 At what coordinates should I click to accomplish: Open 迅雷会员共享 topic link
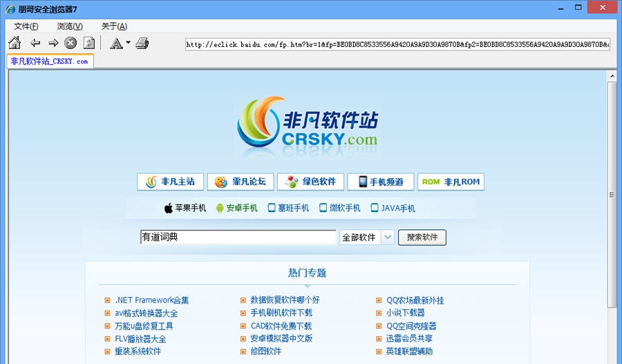pyautogui.click(x=409, y=338)
